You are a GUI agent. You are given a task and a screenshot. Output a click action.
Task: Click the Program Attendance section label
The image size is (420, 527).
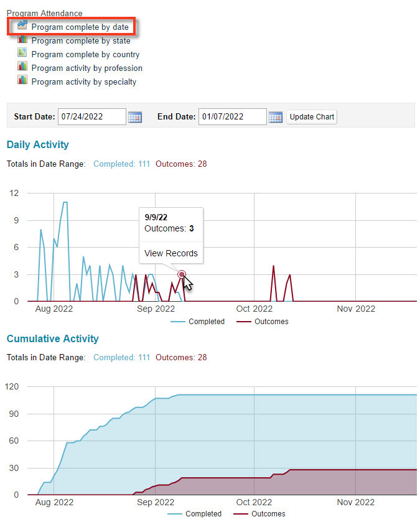tap(44, 13)
